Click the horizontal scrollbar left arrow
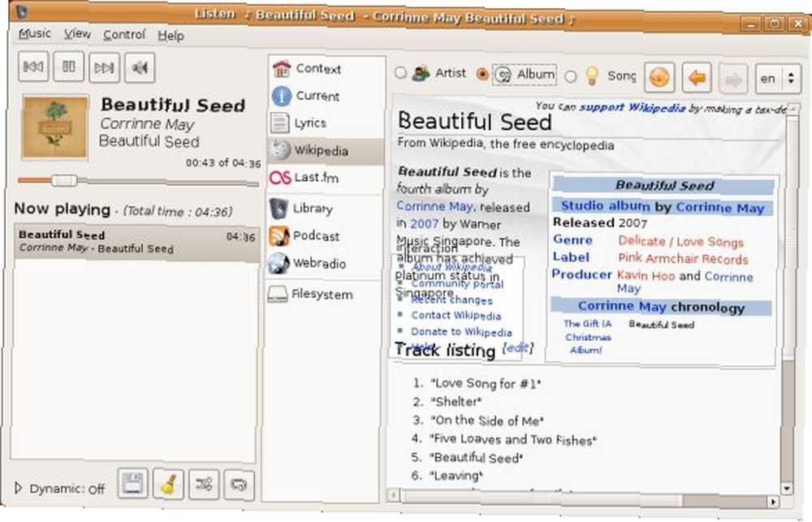This screenshot has height=522, width=812. point(394,495)
